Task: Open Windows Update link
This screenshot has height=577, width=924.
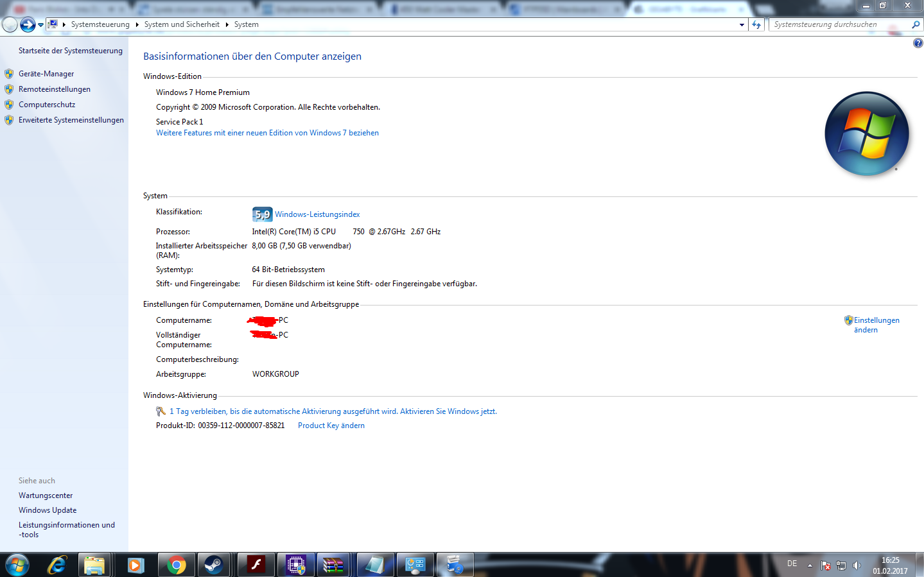Action: (x=48, y=510)
